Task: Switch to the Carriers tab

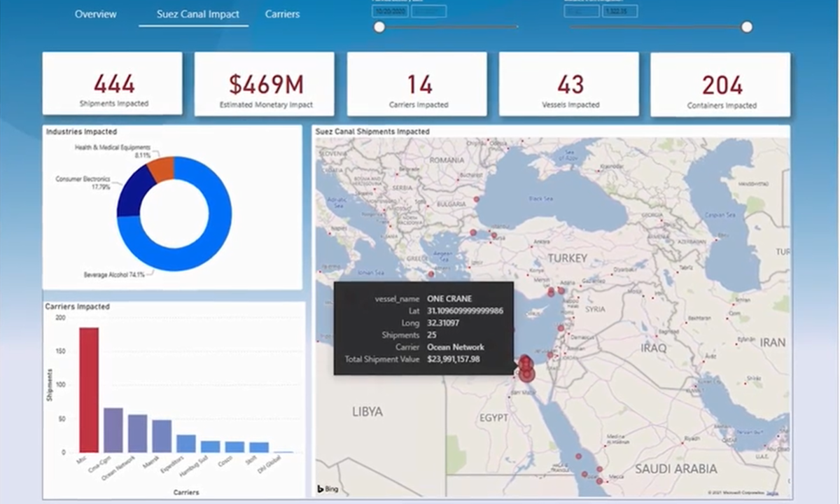Action: coord(282,14)
